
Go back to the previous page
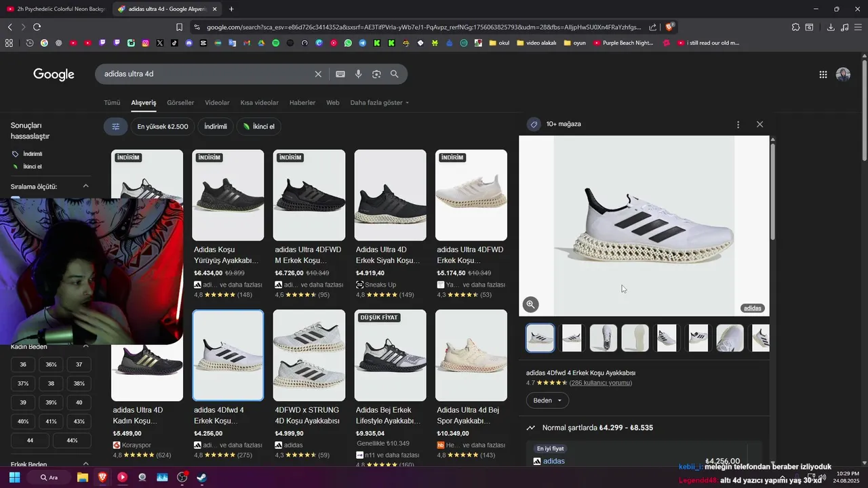9,27
